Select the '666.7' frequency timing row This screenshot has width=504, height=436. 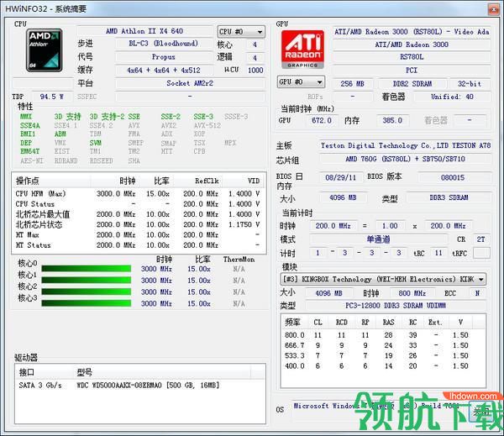pyautogui.click(x=382, y=345)
